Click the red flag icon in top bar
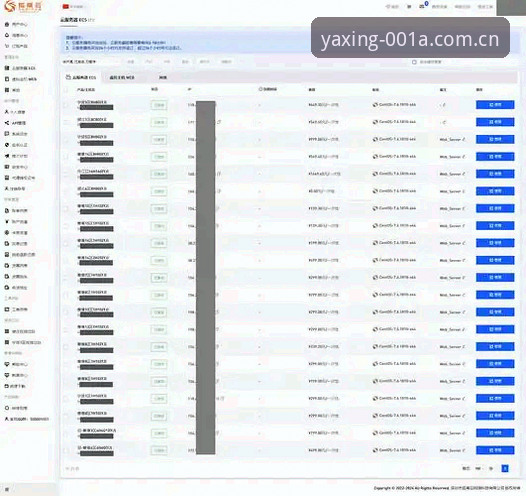This screenshot has height=496, width=526. pos(65,6)
